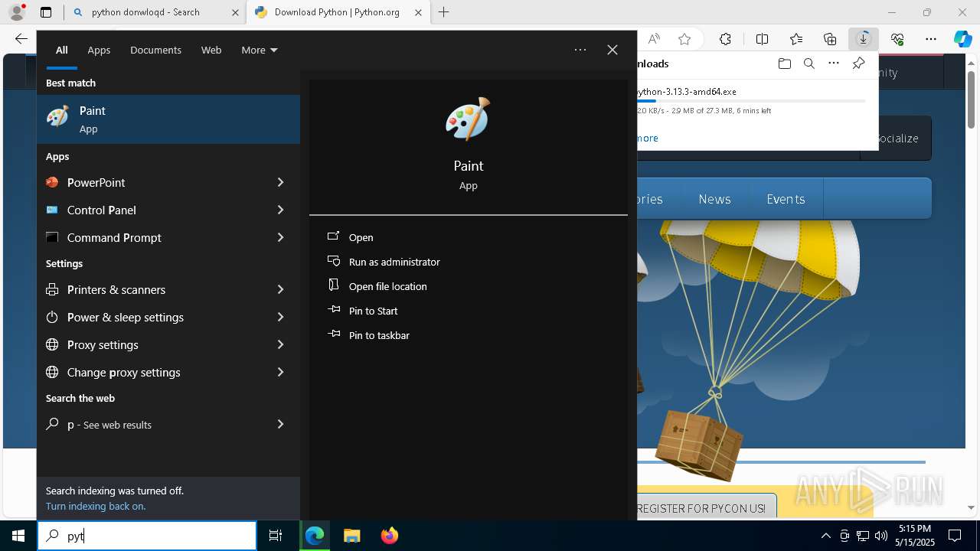
Task: Open downloads folder in Edge downloads panel
Action: pyautogui.click(x=784, y=64)
